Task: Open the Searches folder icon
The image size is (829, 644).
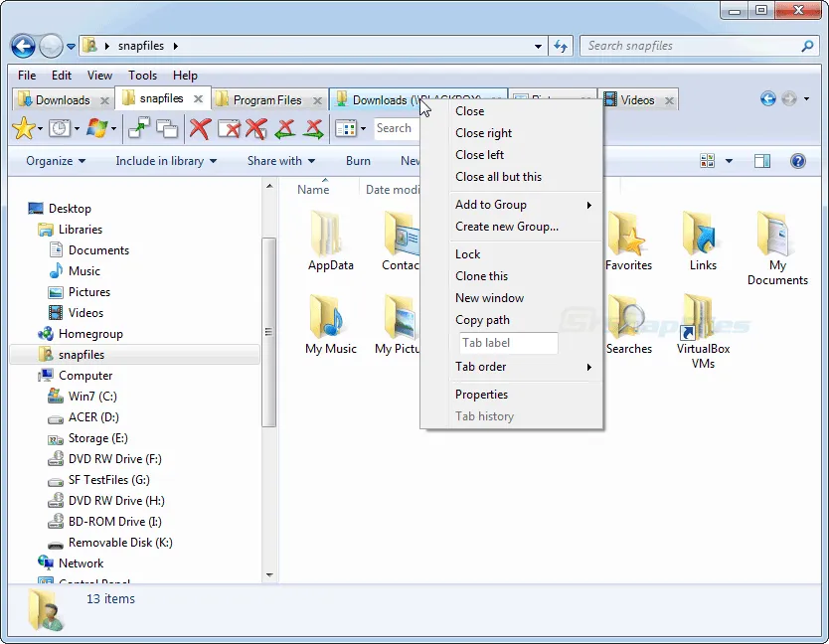Action: click(x=628, y=325)
